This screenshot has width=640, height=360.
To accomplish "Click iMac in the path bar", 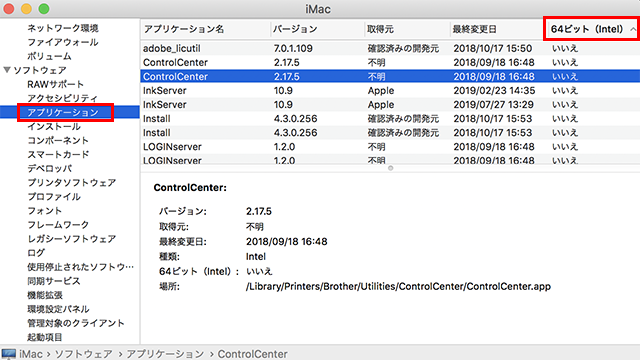I will pos(31,353).
